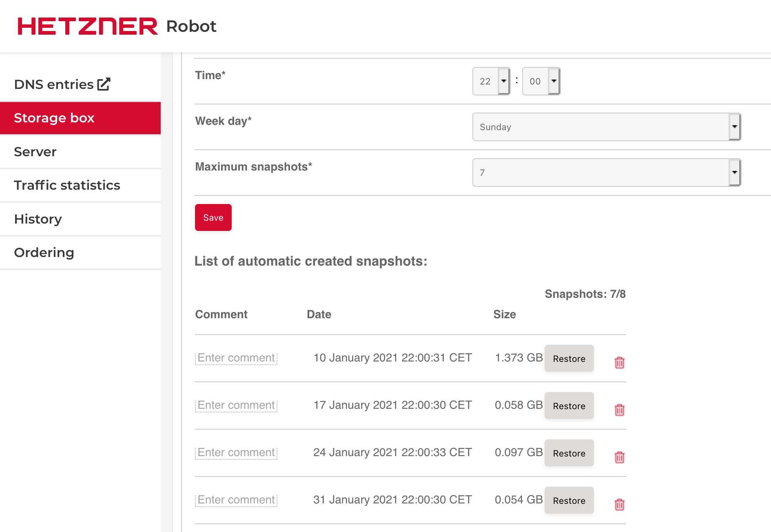Click trash icon for 17 January snapshot

[x=619, y=410]
